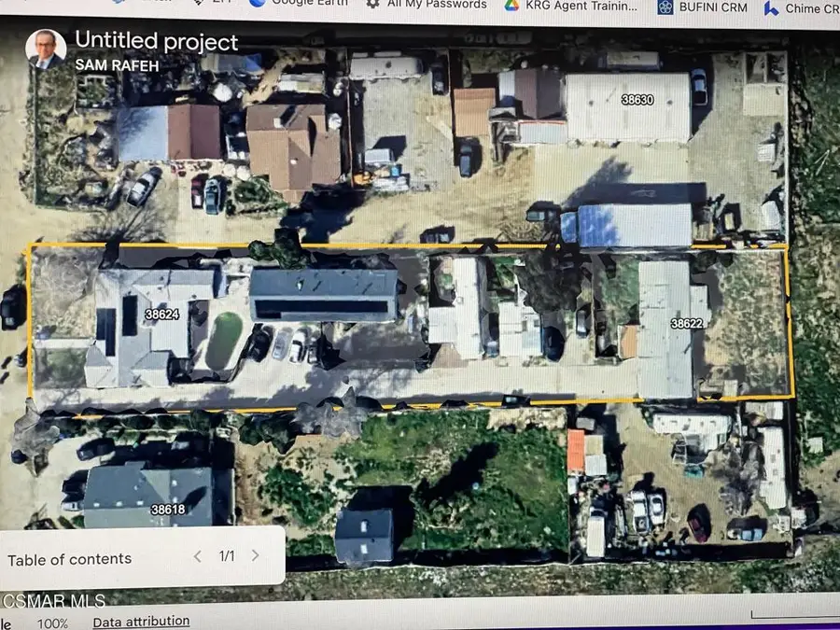Image resolution: width=840 pixels, height=630 pixels.
Task: Open the Google Earth bookmark
Action: 308,4
